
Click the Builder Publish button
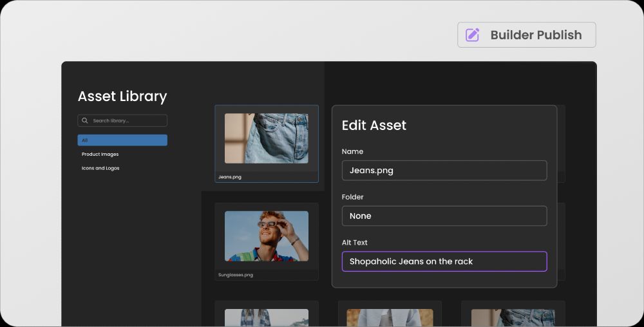tap(527, 35)
